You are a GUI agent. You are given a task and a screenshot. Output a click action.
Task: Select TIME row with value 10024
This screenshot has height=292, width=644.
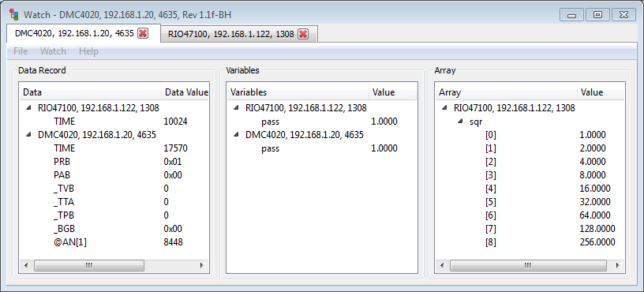click(x=114, y=122)
